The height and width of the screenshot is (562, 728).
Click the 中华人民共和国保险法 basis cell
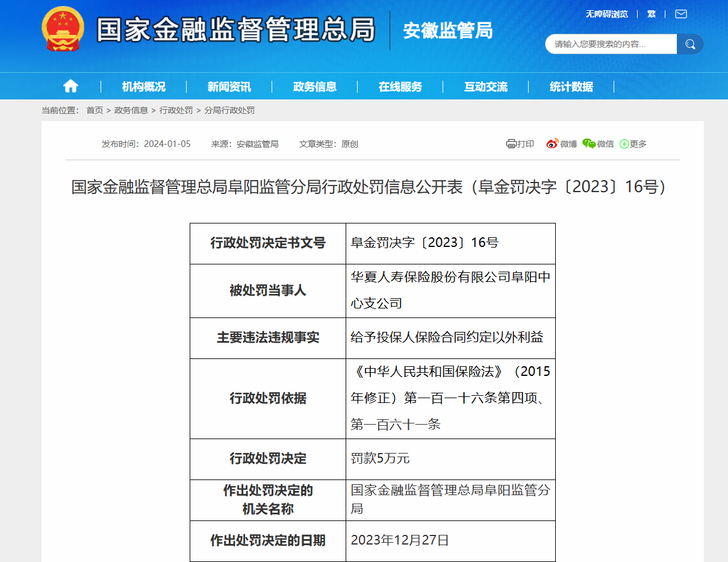point(450,399)
